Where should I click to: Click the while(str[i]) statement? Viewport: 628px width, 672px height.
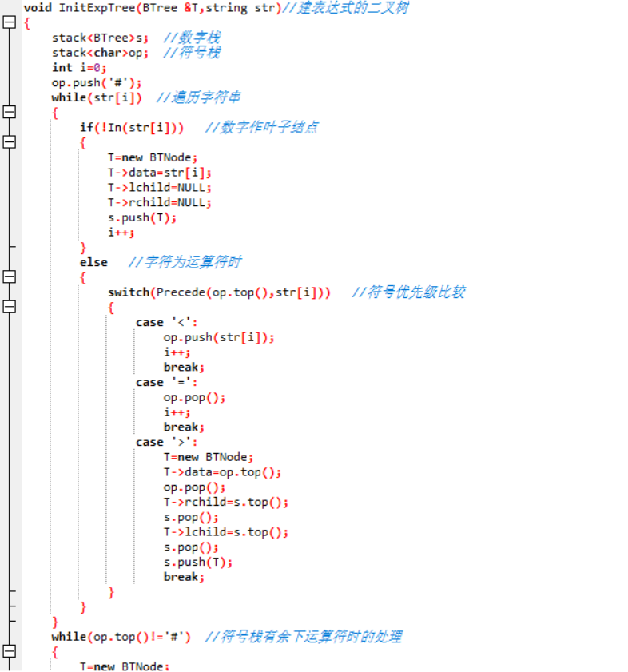(x=97, y=97)
